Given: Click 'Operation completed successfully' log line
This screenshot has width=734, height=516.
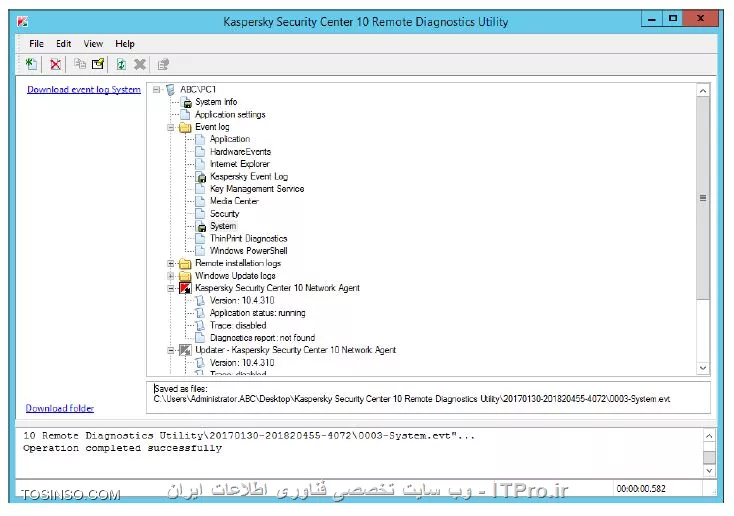Looking at the screenshot, I should point(123,448).
